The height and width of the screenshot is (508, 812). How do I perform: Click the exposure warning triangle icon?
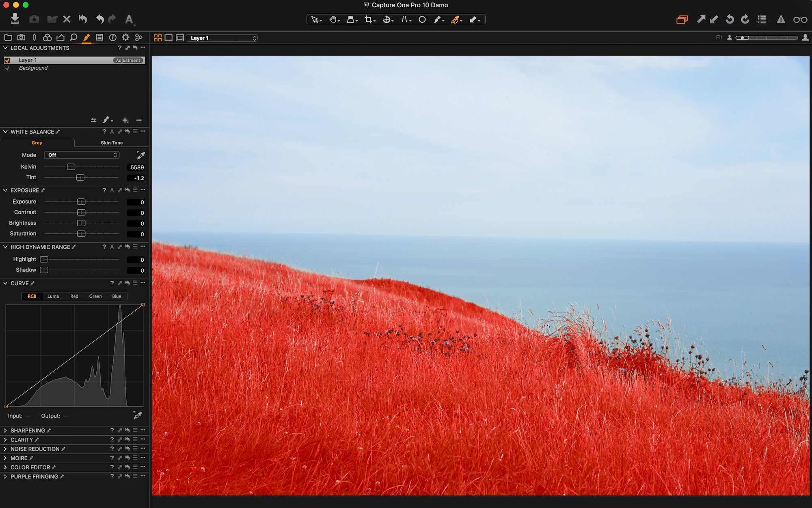(781, 19)
